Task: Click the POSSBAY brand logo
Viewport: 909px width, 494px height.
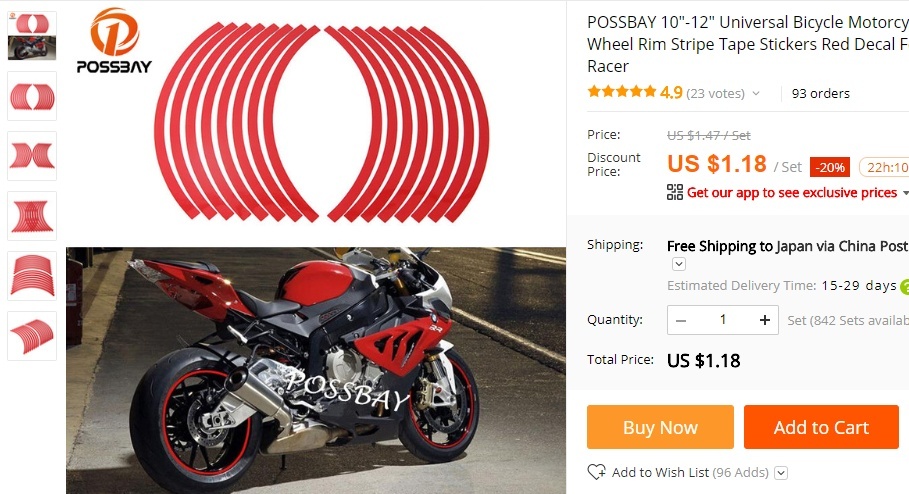Action: [114, 41]
